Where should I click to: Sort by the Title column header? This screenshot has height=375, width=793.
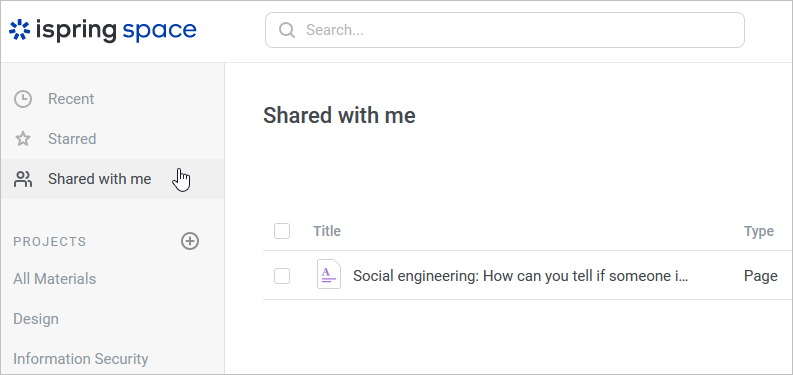coord(327,231)
